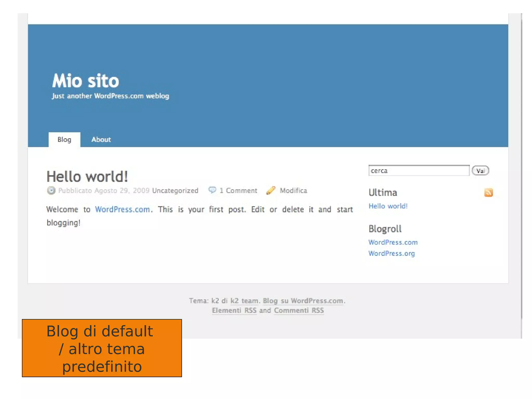Open the Commenti RSS footer link
The width and height of the screenshot is (532, 399).
tap(299, 310)
